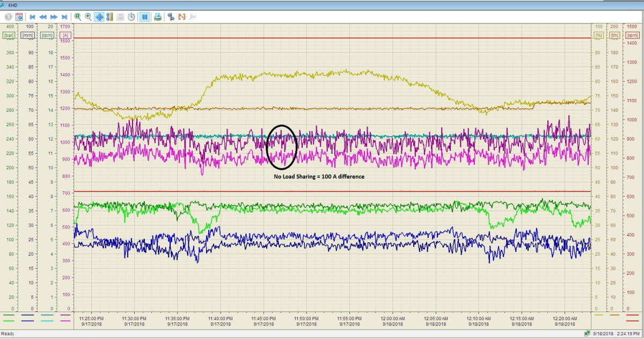Click the blue arrows ruler icon
This screenshot has height=339, width=644.
[171, 17]
